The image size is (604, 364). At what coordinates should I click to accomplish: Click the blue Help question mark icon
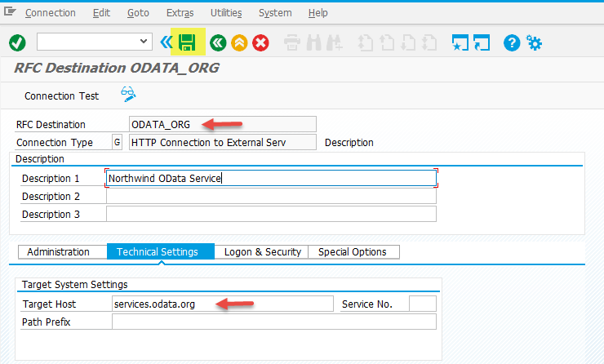512,42
